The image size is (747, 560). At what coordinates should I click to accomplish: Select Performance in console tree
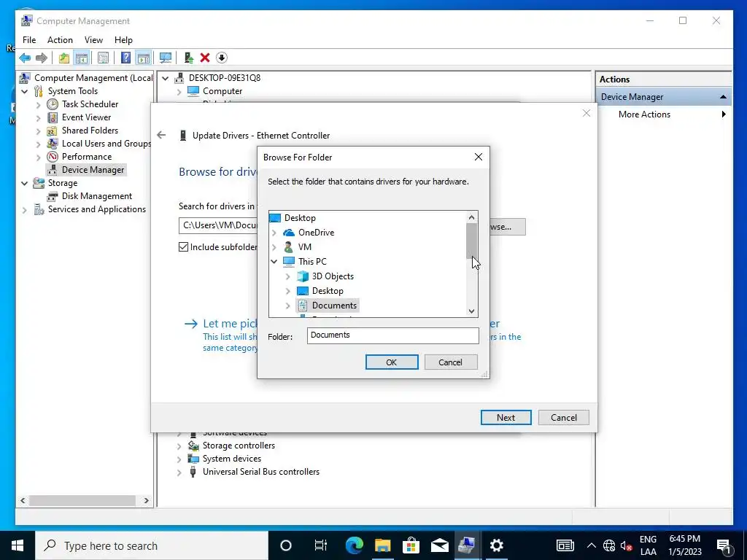(87, 157)
